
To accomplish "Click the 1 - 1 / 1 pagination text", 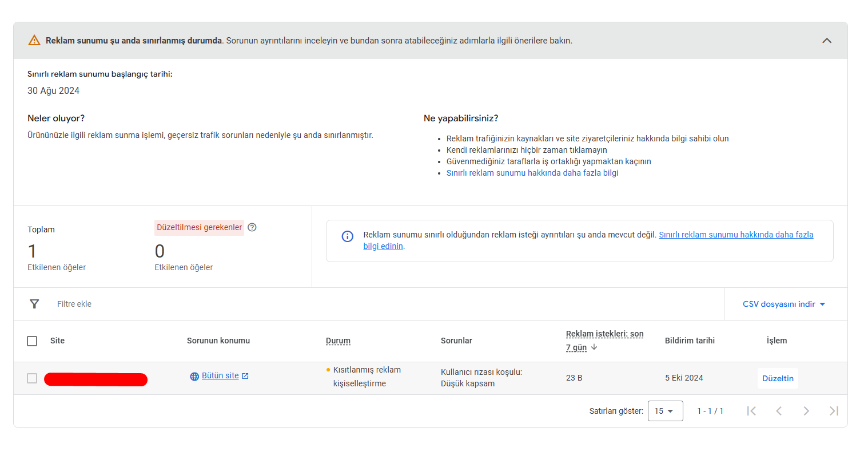I will click(710, 411).
